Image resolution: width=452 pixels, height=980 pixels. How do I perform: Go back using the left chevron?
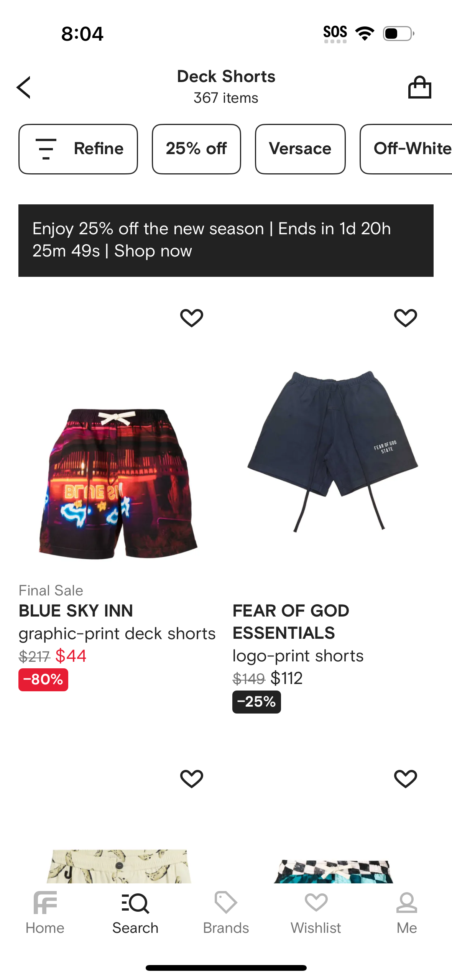[24, 87]
